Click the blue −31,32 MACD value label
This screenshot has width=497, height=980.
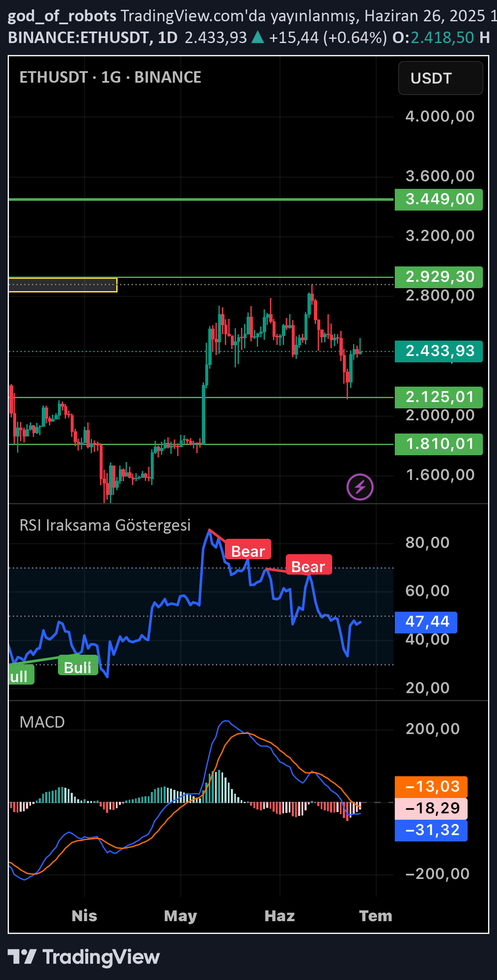[x=431, y=830]
